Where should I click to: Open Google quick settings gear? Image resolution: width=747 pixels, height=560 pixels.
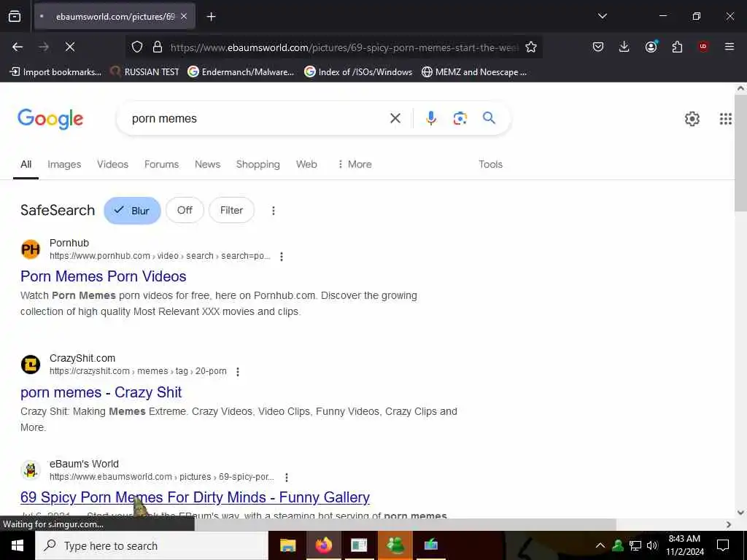point(692,119)
